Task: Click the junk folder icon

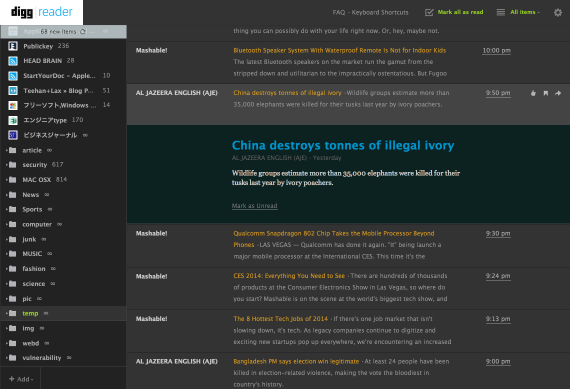Action: (x=12, y=239)
